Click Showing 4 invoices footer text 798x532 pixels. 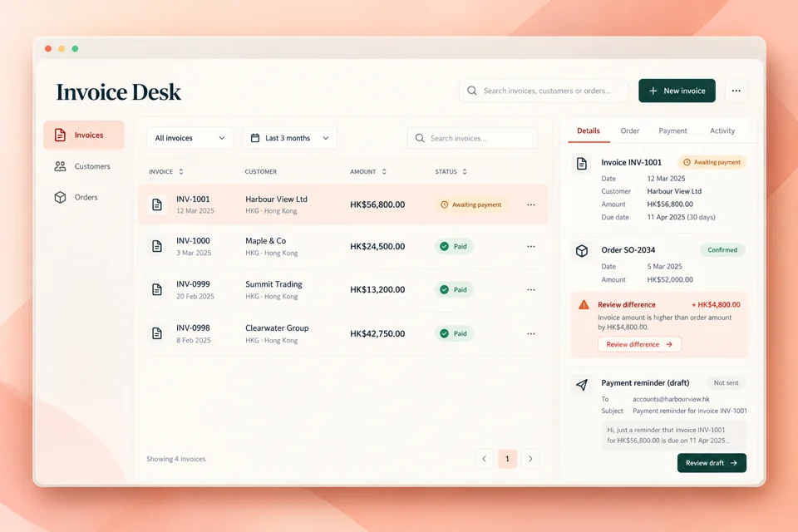pyautogui.click(x=176, y=459)
